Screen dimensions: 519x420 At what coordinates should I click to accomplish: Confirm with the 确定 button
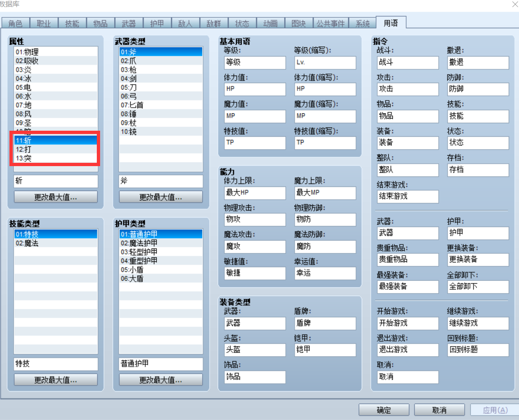384,410
